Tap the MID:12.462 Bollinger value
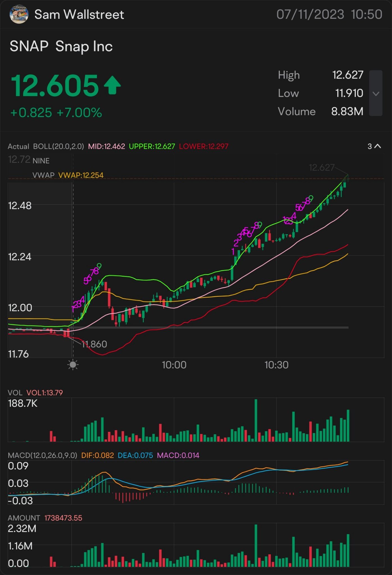The height and width of the screenshot is (575, 392). tap(106, 146)
